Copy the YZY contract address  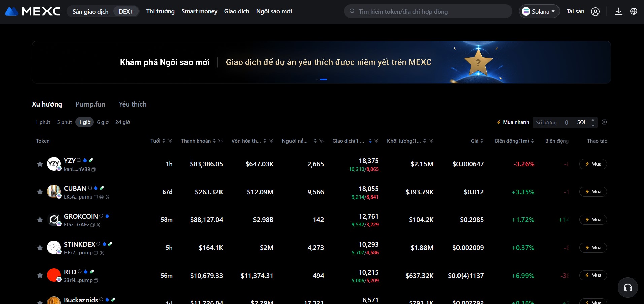pos(94,169)
